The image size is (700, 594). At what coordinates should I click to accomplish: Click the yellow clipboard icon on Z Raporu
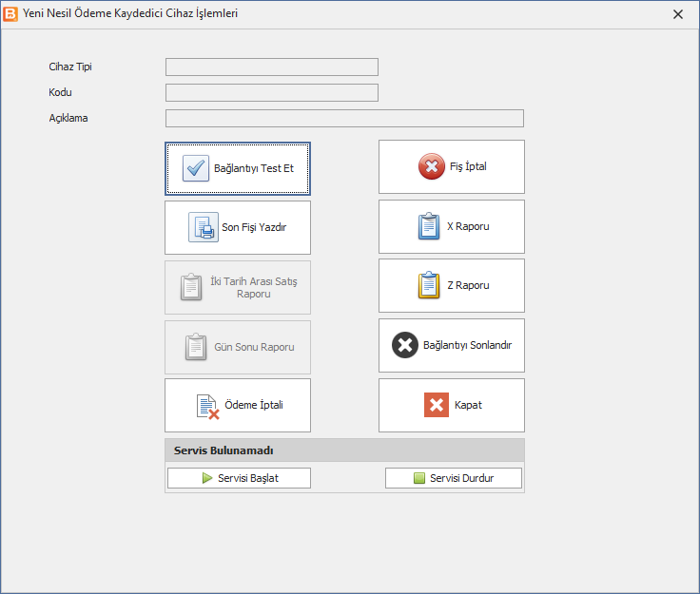[429, 285]
